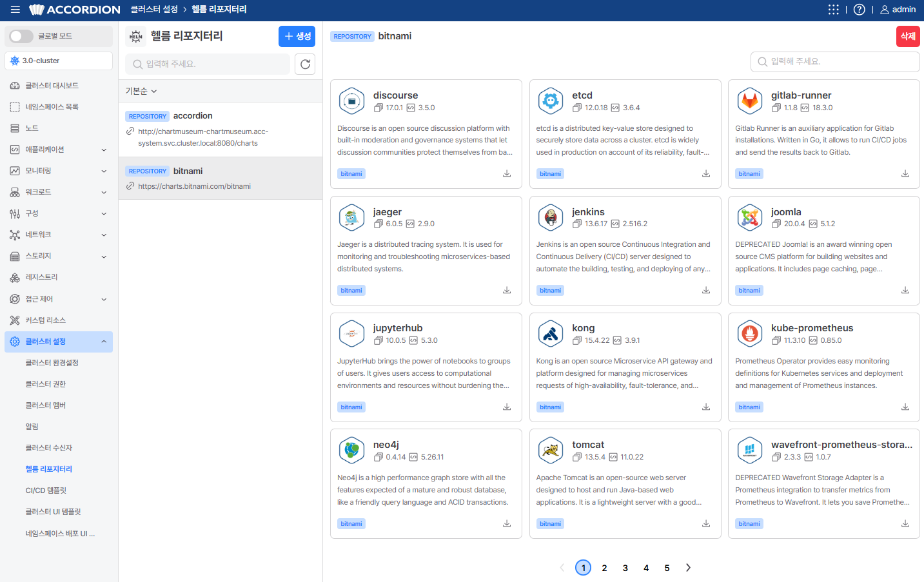Click the bitnami tag on wavefront card
This screenshot has height=582, width=924.
(749, 523)
